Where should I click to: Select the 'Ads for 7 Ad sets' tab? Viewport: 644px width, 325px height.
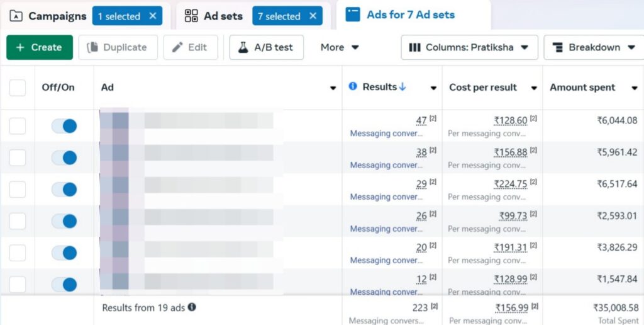410,14
